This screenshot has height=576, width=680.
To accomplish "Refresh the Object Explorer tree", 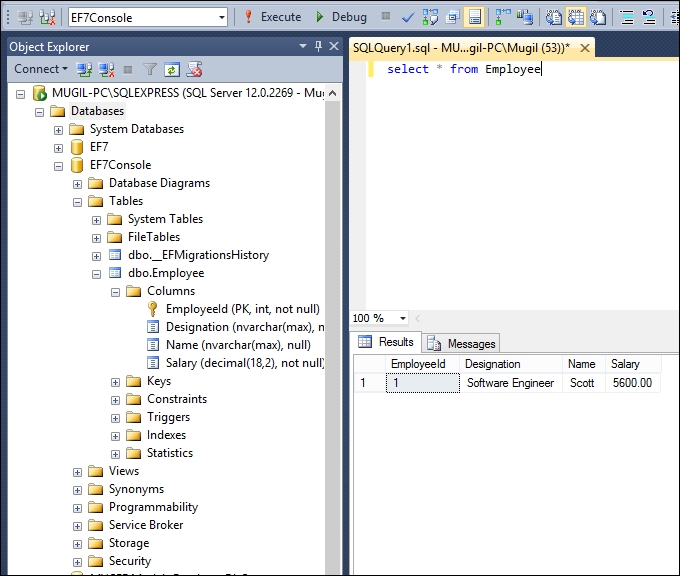I will coord(172,69).
